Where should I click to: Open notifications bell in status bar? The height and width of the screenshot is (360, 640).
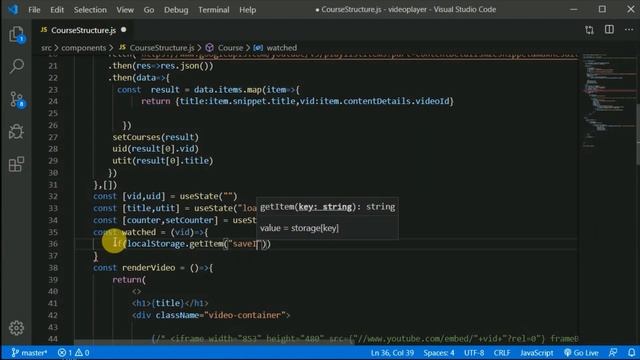coord(631,353)
